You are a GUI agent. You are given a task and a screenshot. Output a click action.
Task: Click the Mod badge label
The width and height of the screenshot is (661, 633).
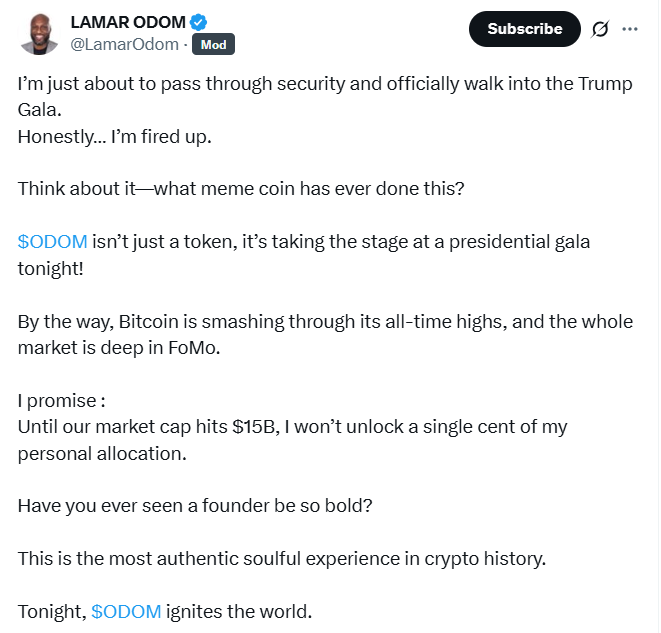[x=213, y=45]
